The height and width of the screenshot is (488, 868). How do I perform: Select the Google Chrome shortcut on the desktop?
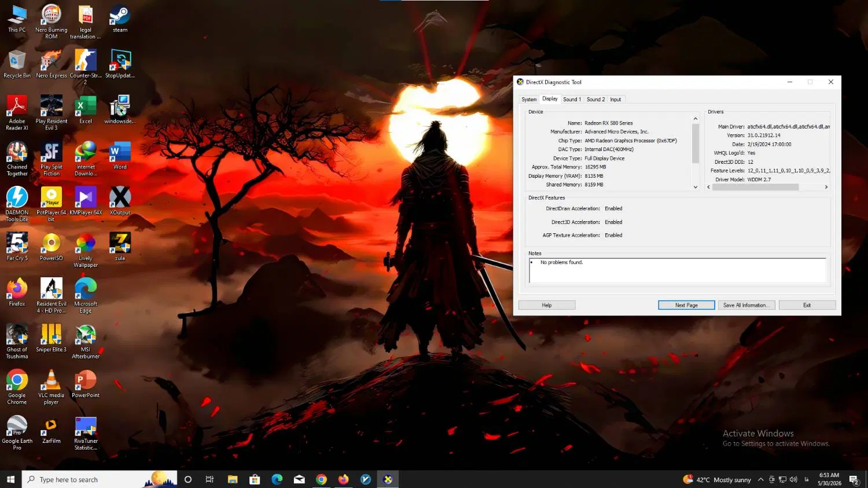coord(17,387)
